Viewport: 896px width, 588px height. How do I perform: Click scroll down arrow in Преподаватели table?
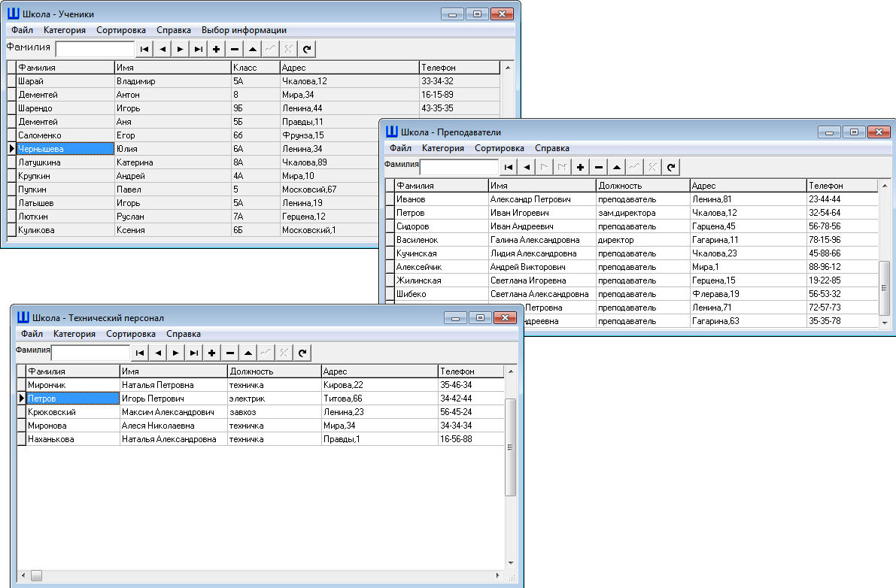click(x=885, y=323)
